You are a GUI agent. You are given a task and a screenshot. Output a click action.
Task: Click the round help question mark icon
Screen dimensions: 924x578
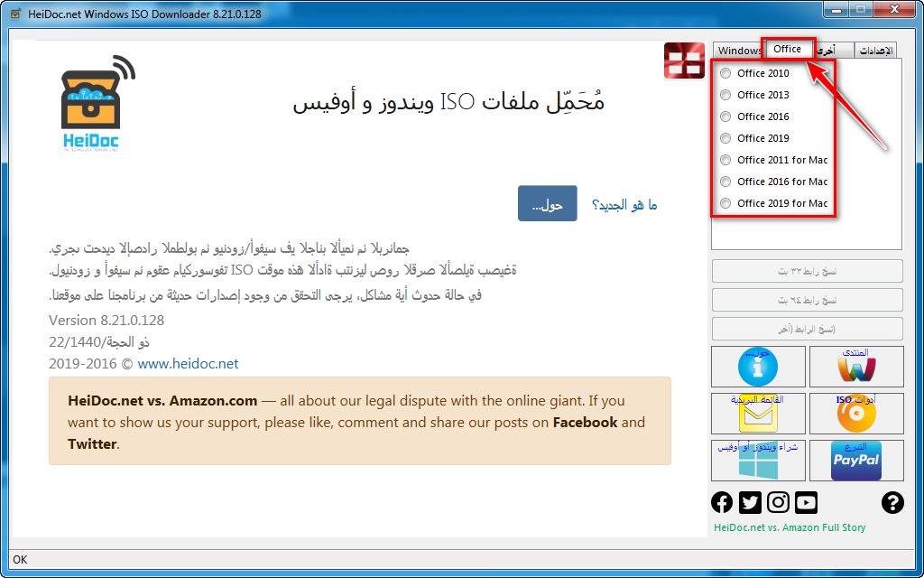click(892, 503)
